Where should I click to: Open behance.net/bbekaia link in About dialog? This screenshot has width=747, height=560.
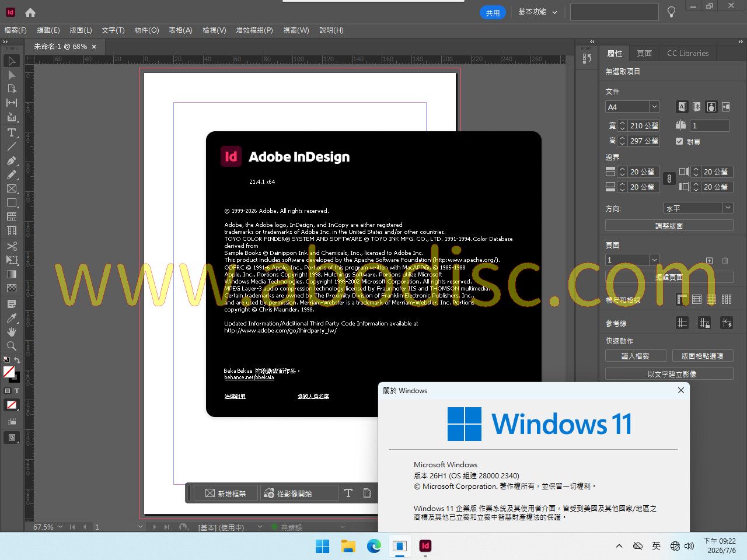(249, 377)
